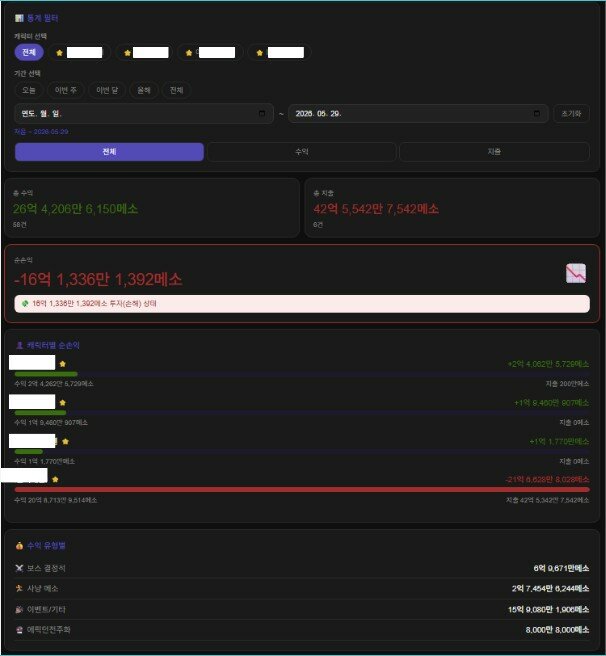The height and width of the screenshot is (656, 606).
Task: Click net value -16억 1,336만 1,392메소
Action: (98, 279)
